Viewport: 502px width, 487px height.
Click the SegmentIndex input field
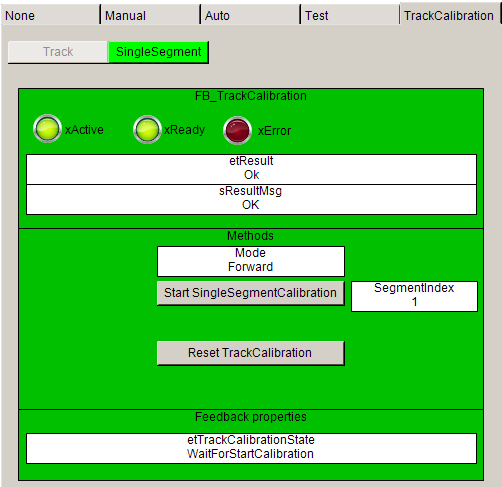[x=414, y=296]
